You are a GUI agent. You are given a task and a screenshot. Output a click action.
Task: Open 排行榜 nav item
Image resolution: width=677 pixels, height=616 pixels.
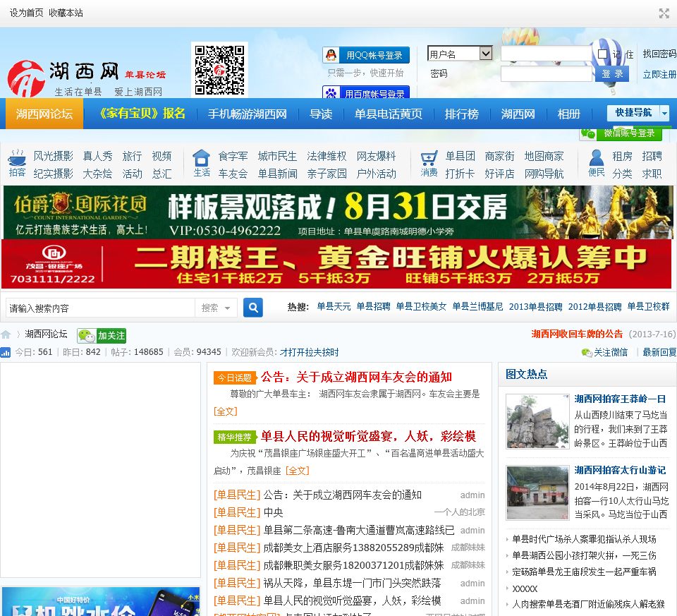[x=461, y=114]
